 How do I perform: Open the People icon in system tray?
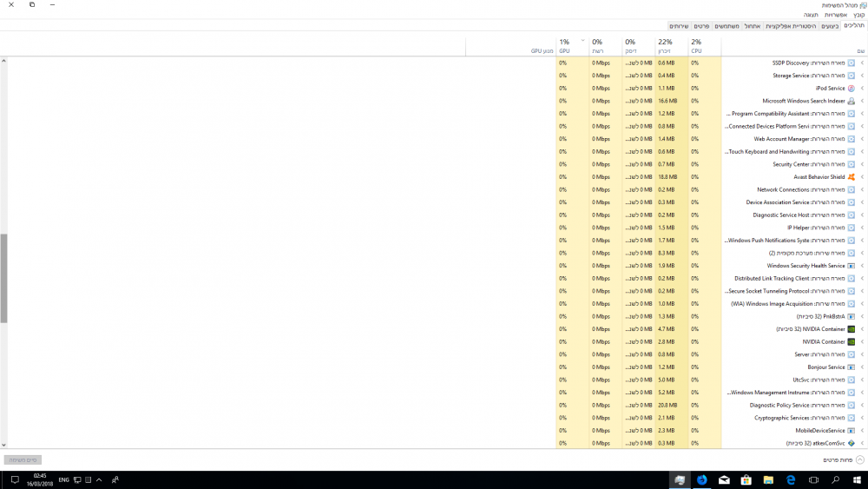pyautogui.click(x=115, y=479)
